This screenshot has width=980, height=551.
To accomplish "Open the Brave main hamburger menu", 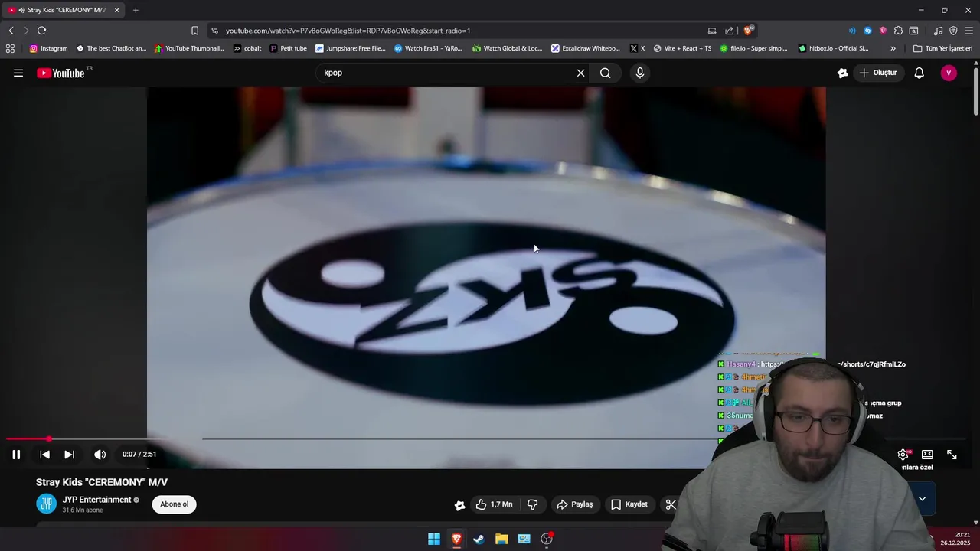I will click(x=969, y=31).
